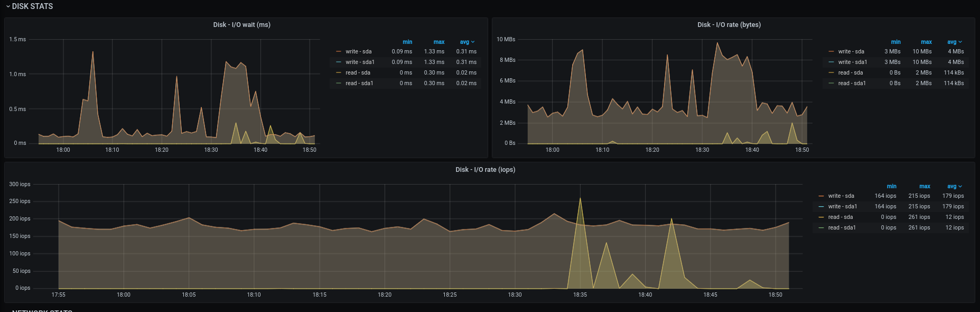Sort iops legend by max
Screen dimensions: 980x312
(x=925, y=186)
